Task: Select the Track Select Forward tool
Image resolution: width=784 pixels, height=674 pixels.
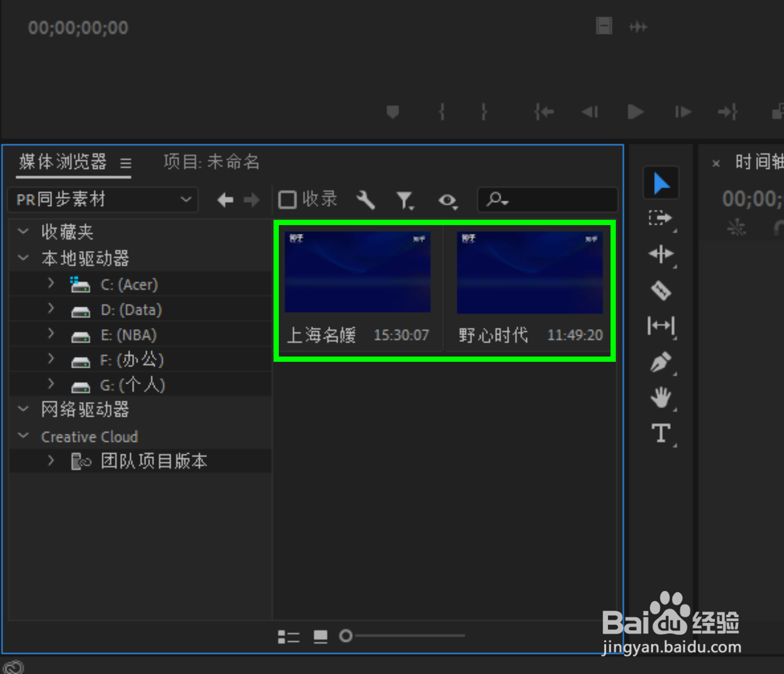Action: [x=661, y=218]
